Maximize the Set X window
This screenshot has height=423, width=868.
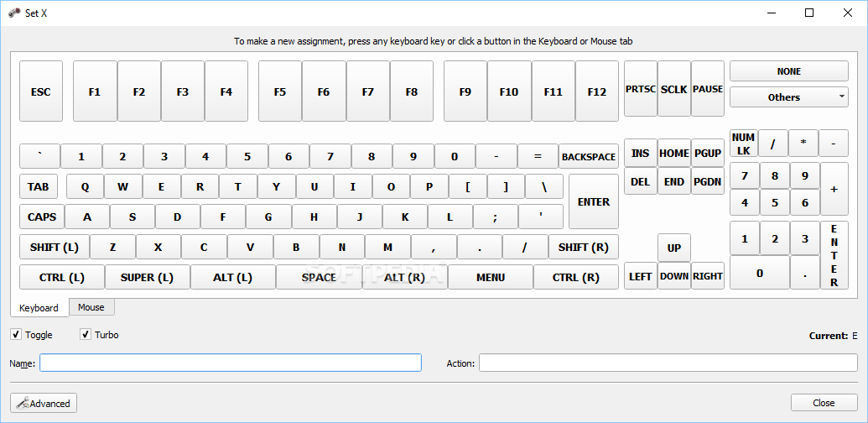[809, 13]
